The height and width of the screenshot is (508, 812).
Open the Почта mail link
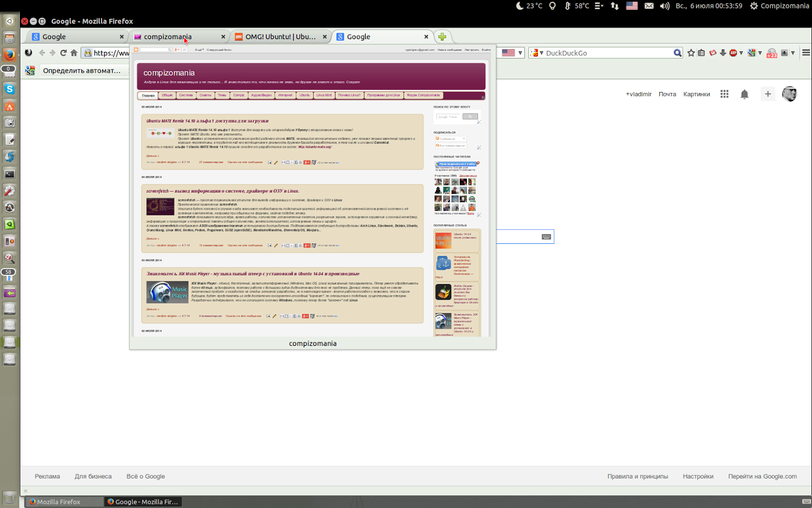(667, 94)
